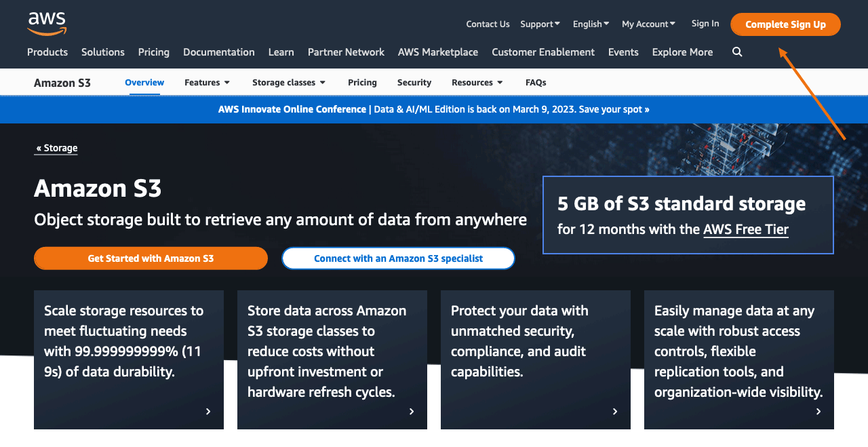This screenshot has height=447, width=868.
Task: Click the AWS logo
Action: (46, 24)
